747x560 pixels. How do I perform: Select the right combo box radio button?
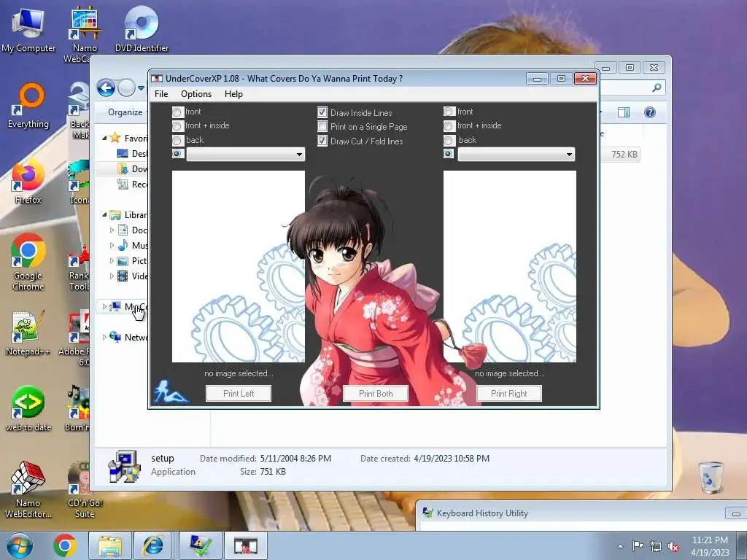pos(449,154)
